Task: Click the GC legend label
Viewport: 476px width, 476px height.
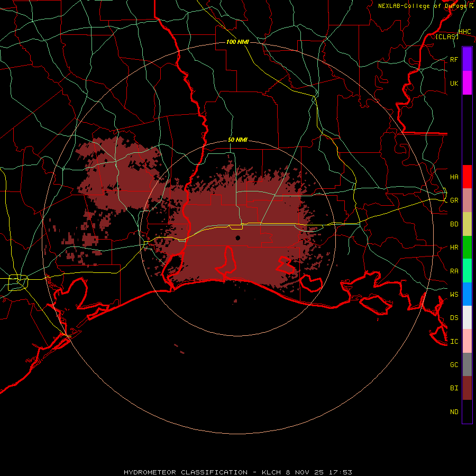Action: pyautogui.click(x=454, y=365)
